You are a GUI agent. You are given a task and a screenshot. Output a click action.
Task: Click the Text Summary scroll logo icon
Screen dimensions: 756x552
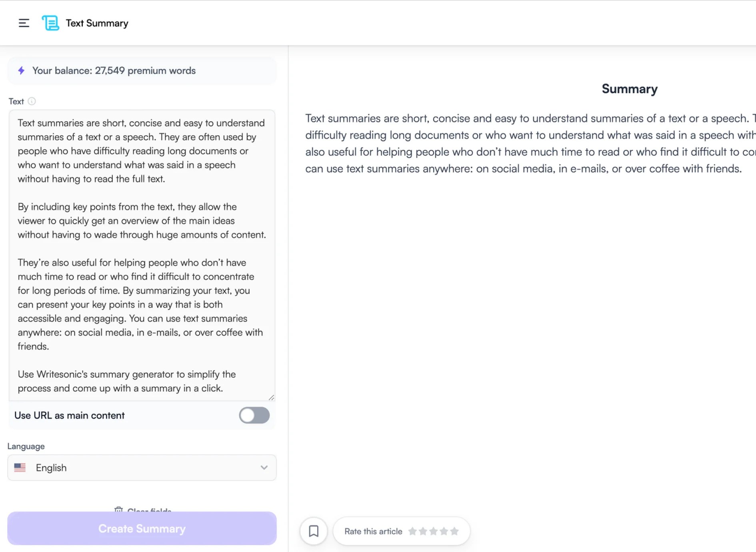tap(50, 23)
